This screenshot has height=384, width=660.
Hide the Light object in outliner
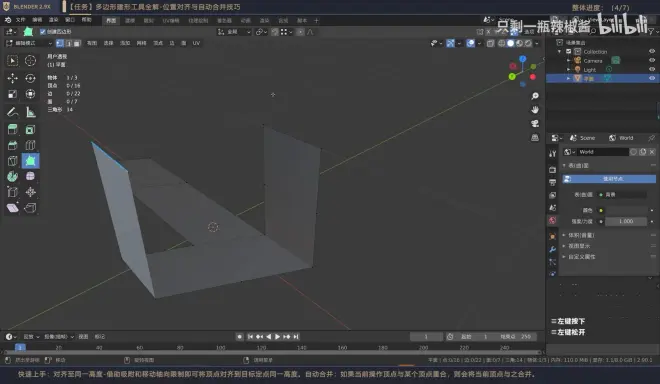pos(652,69)
